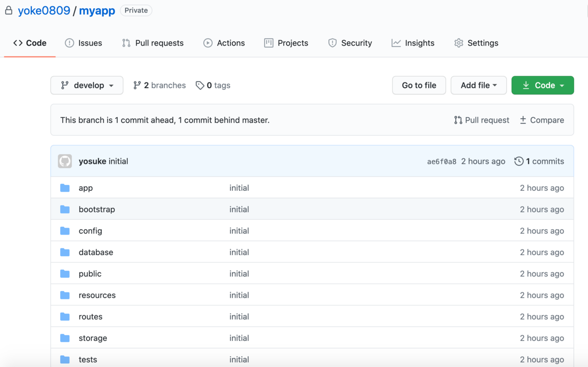
Task: Open the app folder
Action: coord(86,188)
